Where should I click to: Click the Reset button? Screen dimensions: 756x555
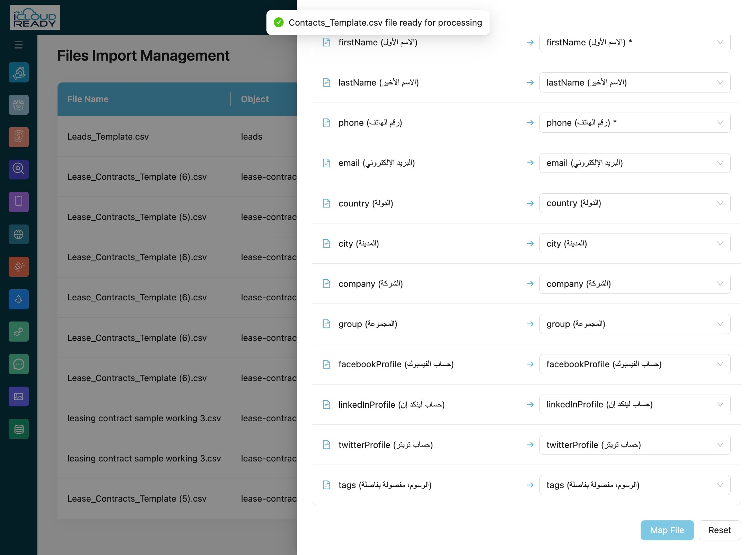pos(720,530)
